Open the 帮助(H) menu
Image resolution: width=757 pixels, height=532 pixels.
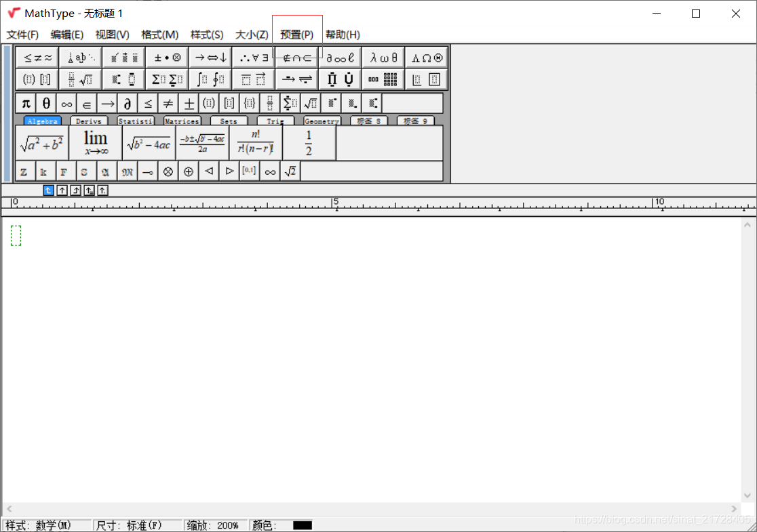[x=343, y=35]
